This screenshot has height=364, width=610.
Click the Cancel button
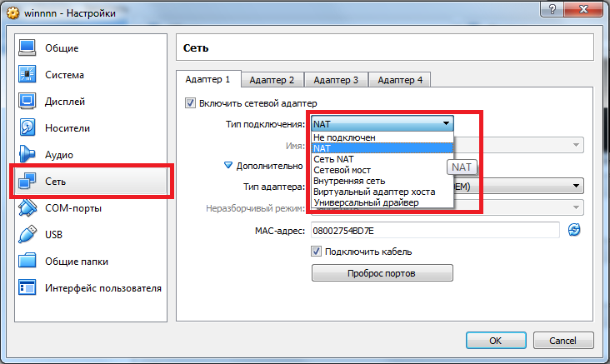pos(563,341)
